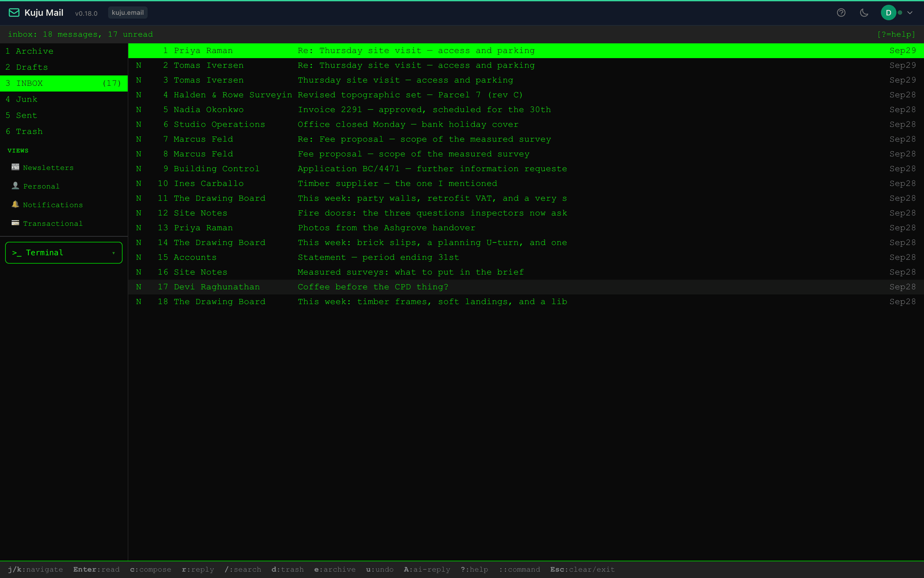This screenshot has width=924, height=578.
Task: Open the Sent folder
Action: tap(64, 116)
